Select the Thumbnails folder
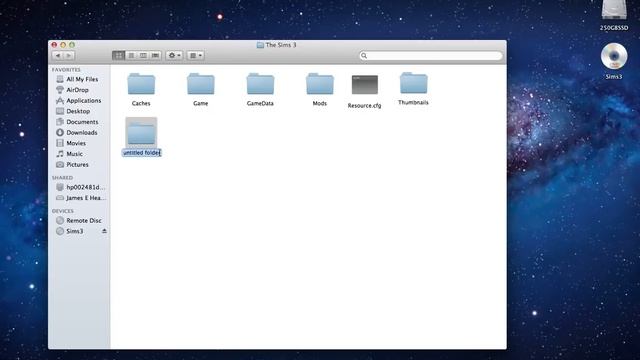Image resolution: width=640 pixels, height=360 pixels. click(x=413, y=83)
